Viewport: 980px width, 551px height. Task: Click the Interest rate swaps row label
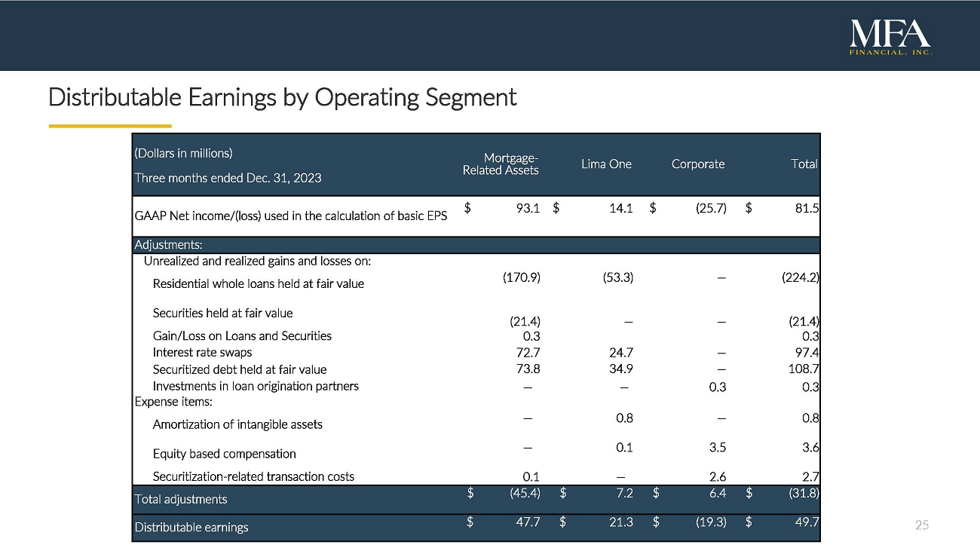(202, 352)
